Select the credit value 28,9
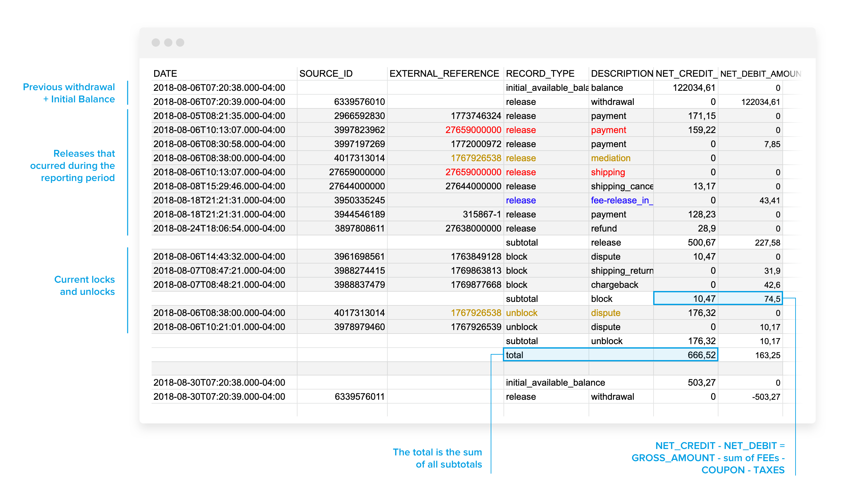 point(706,229)
